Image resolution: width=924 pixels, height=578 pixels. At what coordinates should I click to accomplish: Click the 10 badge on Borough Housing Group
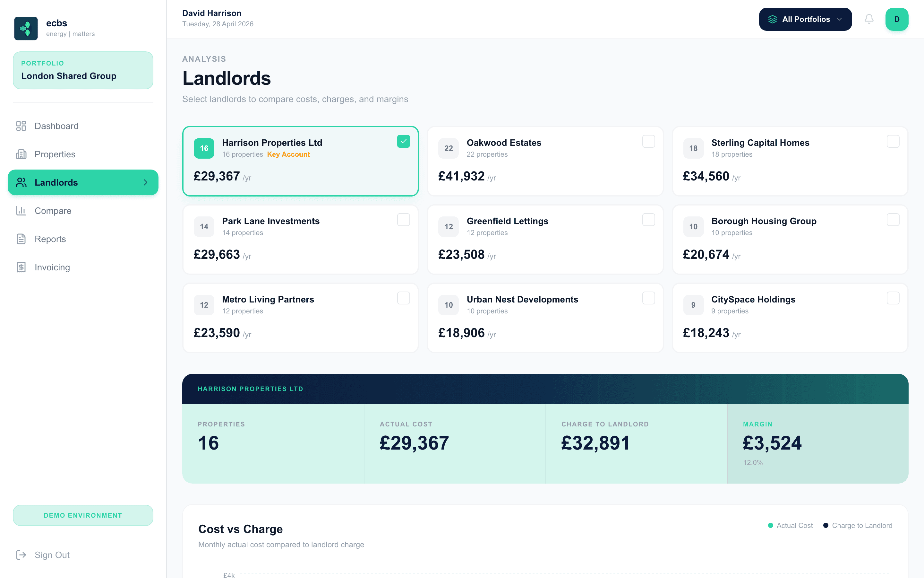693,227
